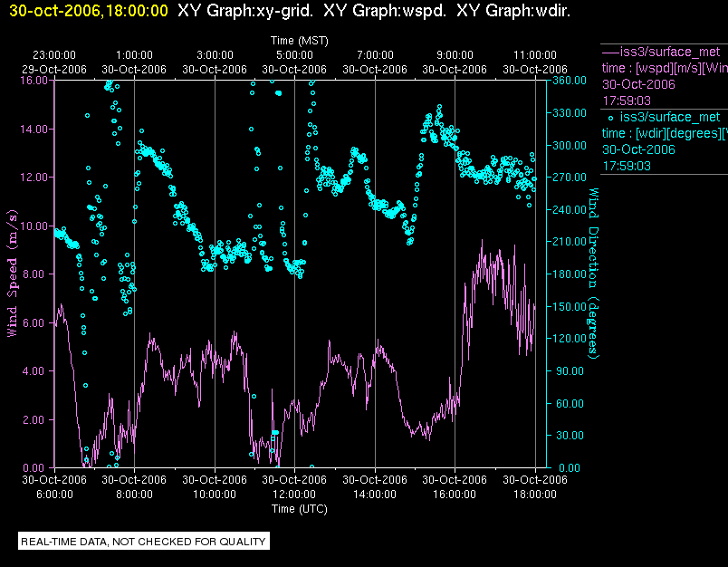728x567 pixels.
Task: Click the "16:00:00" UTC tick label
Action: click(455, 495)
